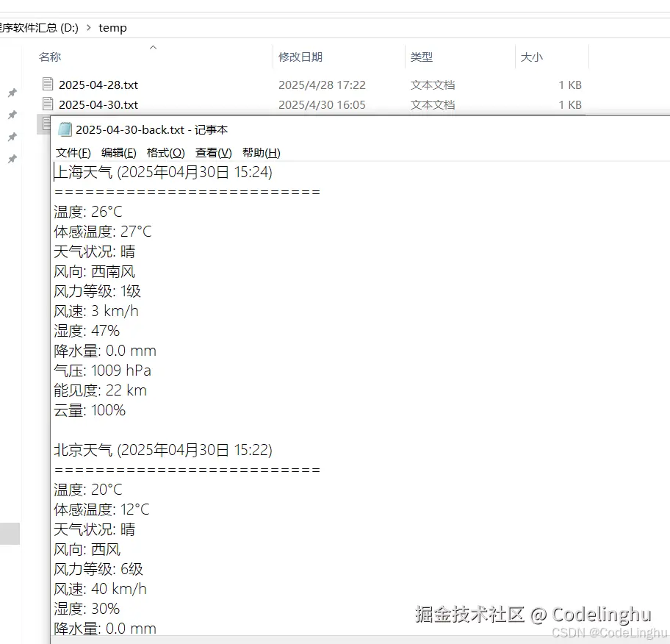Click the topmost pin icon in the sidebar

coord(12,93)
